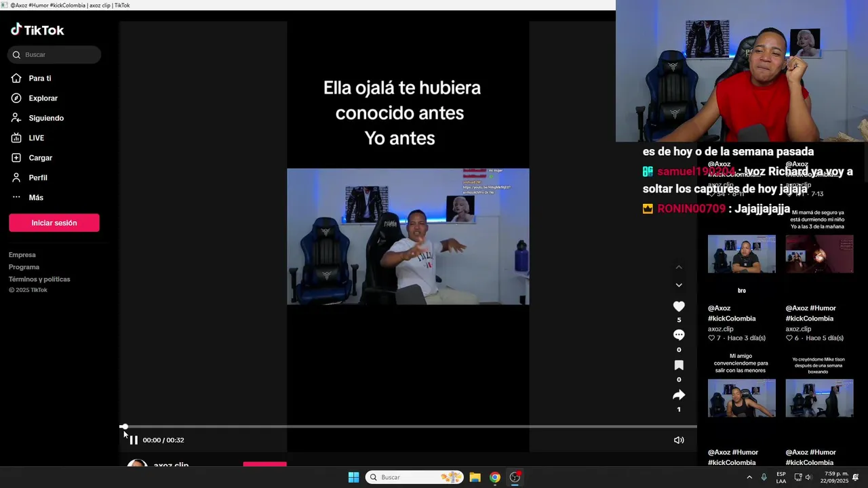Click the 'Ella ojalá te hubiera' video caption
The width and height of the screenshot is (868, 488).
(x=402, y=113)
